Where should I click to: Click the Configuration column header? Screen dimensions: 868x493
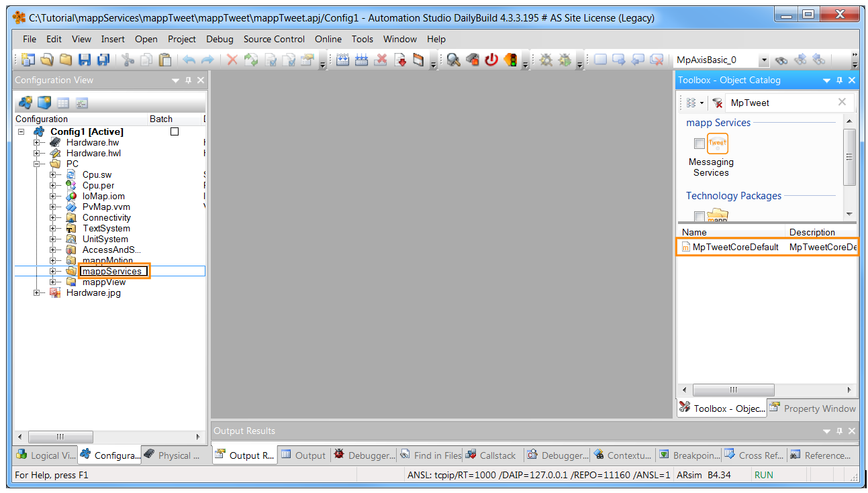pos(81,119)
